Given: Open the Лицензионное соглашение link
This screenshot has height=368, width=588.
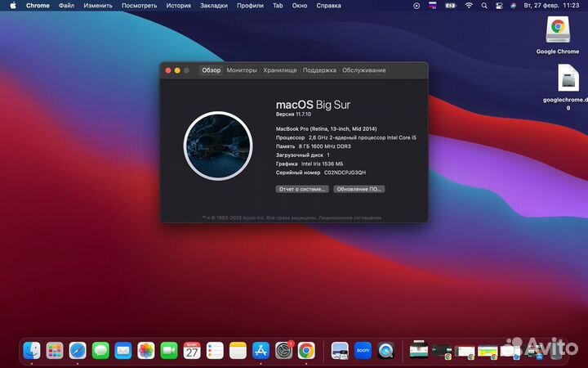Looking at the screenshot, I should tap(350, 218).
